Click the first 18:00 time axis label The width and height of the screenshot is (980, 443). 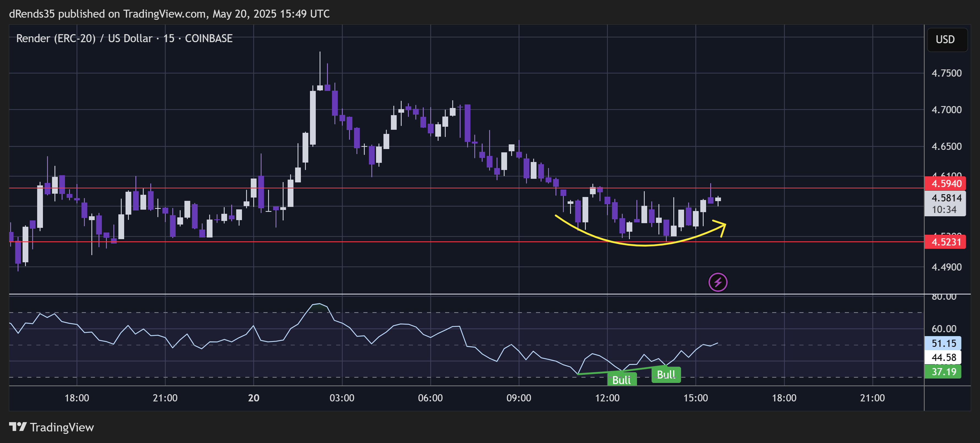[x=77, y=398]
